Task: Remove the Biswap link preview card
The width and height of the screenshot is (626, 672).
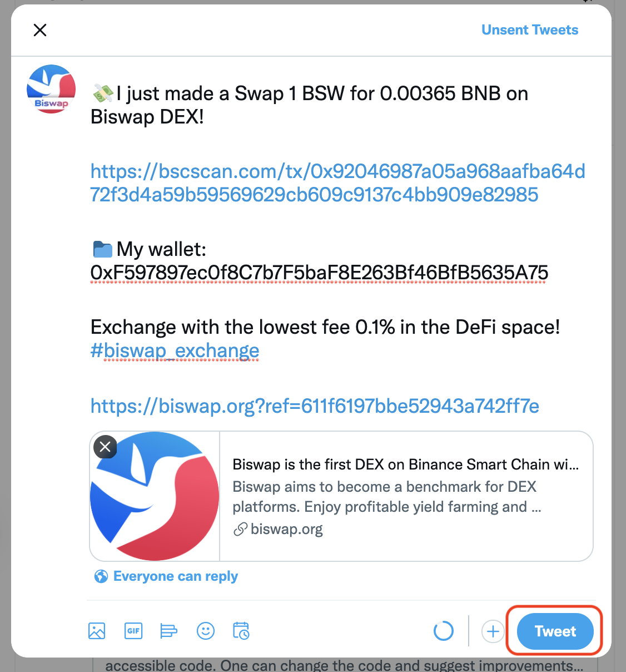Action: 105,447
